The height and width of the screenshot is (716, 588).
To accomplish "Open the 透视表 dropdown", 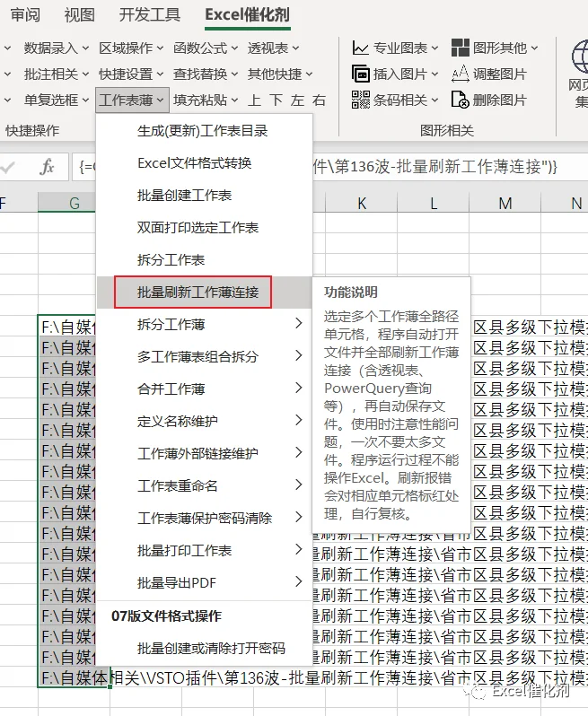I will point(273,48).
